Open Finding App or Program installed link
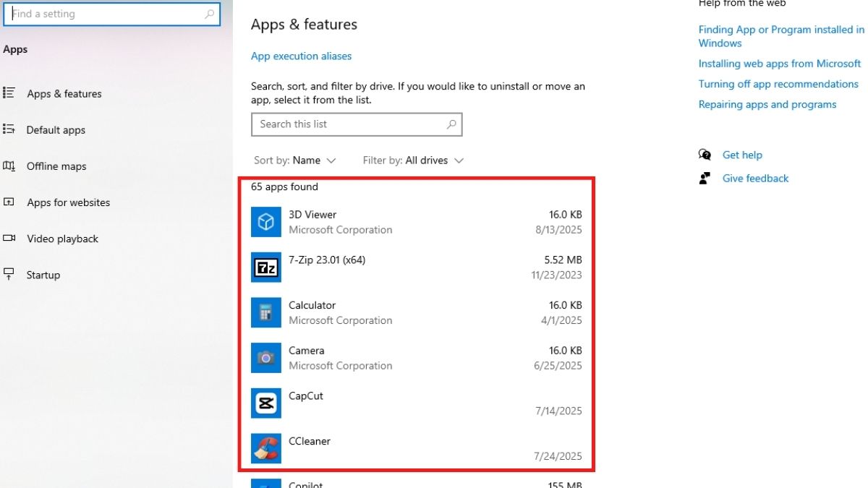Image resolution: width=868 pixels, height=488 pixels. (x=781, y=36)
